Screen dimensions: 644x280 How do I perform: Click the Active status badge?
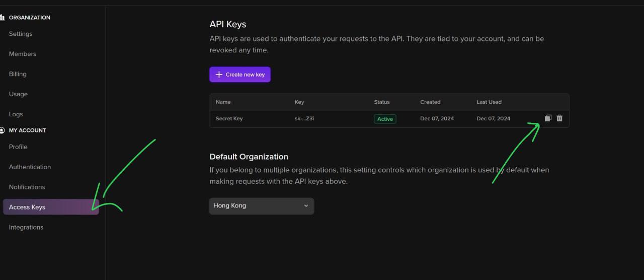385,119
